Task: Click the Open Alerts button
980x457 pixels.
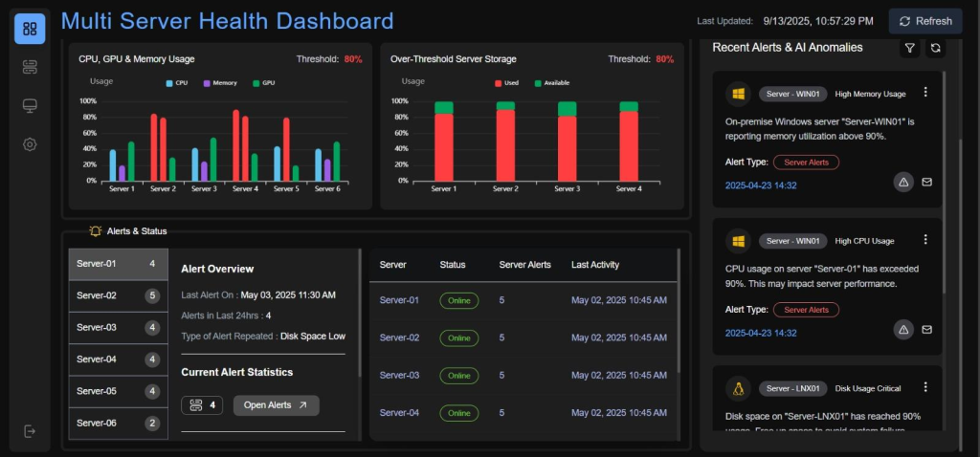Action: 277,405
